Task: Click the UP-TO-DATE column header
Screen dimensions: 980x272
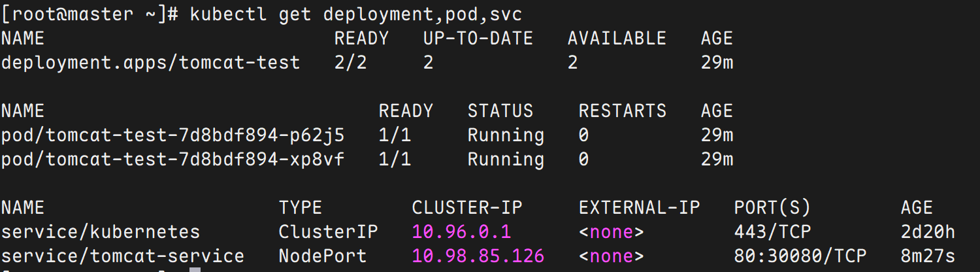Action: (478, 39)
